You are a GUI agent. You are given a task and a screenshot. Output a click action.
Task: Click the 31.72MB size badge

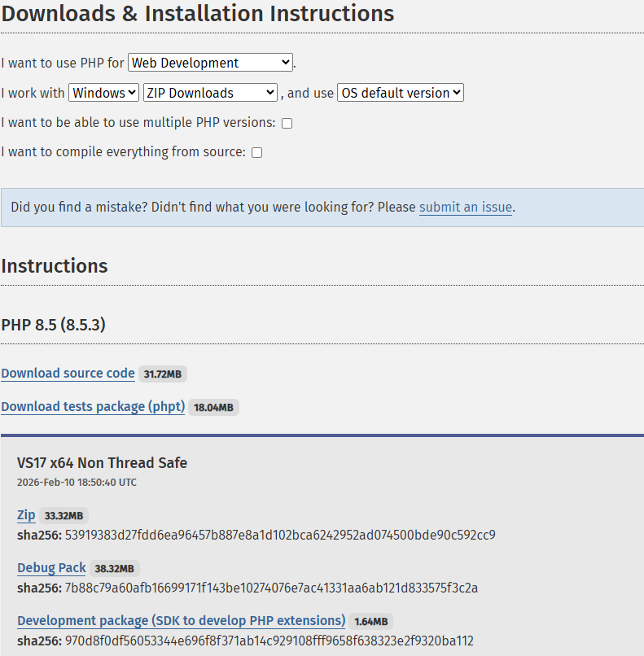[x=164, y=374]
